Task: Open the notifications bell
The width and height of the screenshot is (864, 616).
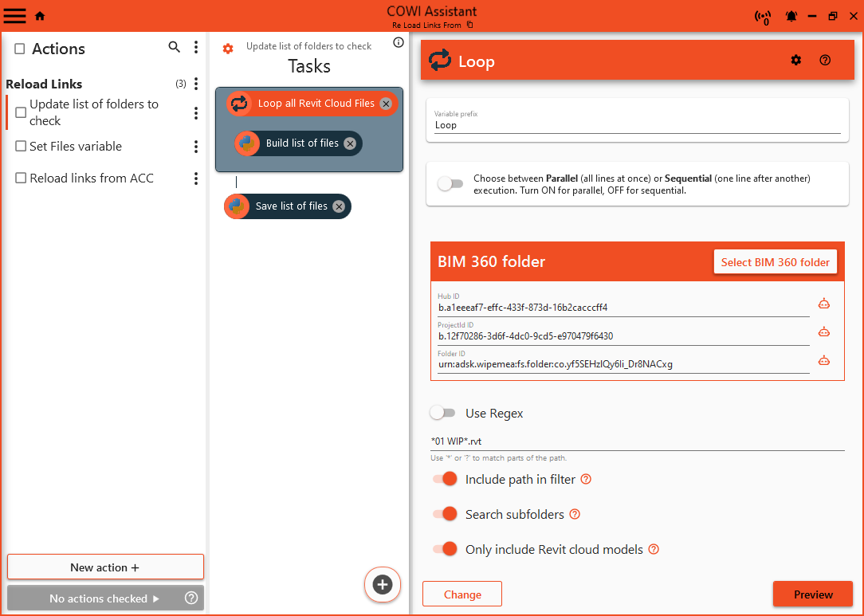Action: pos(791,16)
